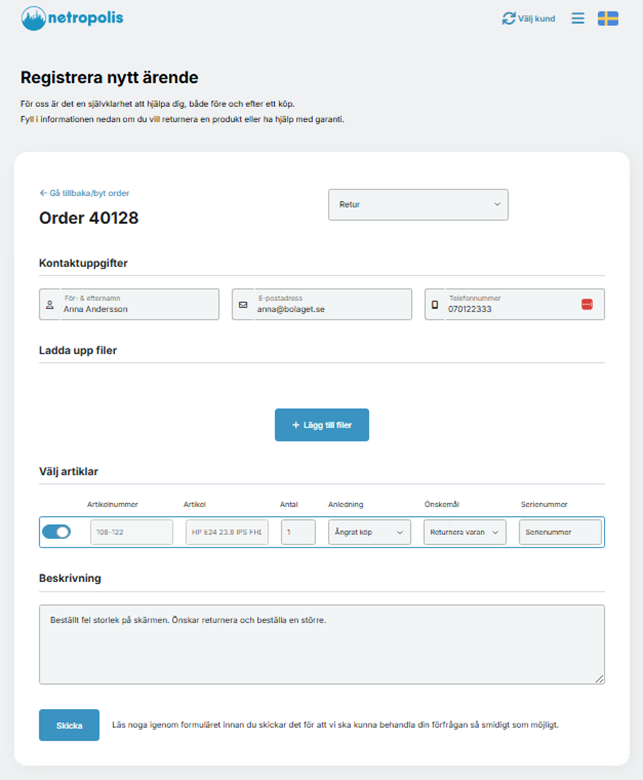Click the Beskrivning text area
Image resolution: width=643 pixels, height=780 pixels.
pos(321,644)
